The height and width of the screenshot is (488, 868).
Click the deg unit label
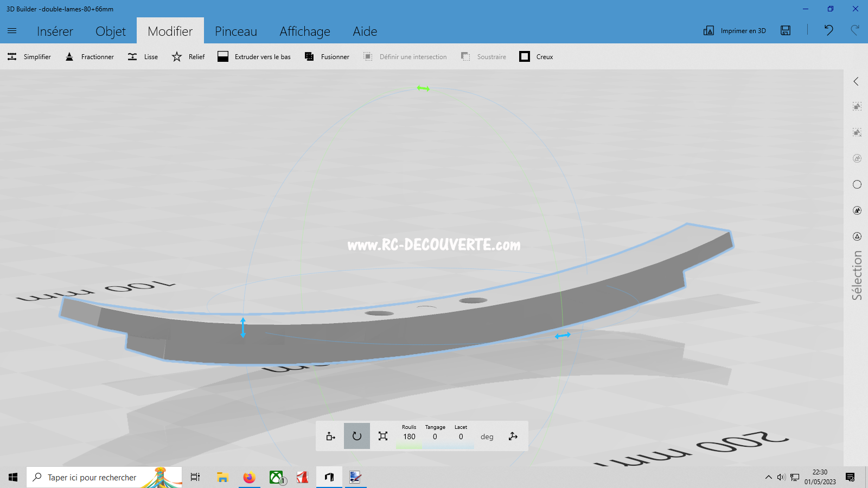coord(487,437)
